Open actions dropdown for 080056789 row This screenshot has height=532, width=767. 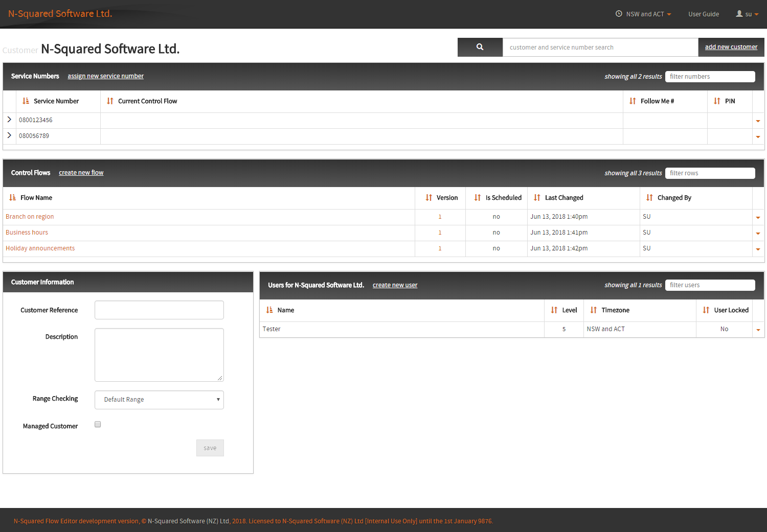click(758, 137)
